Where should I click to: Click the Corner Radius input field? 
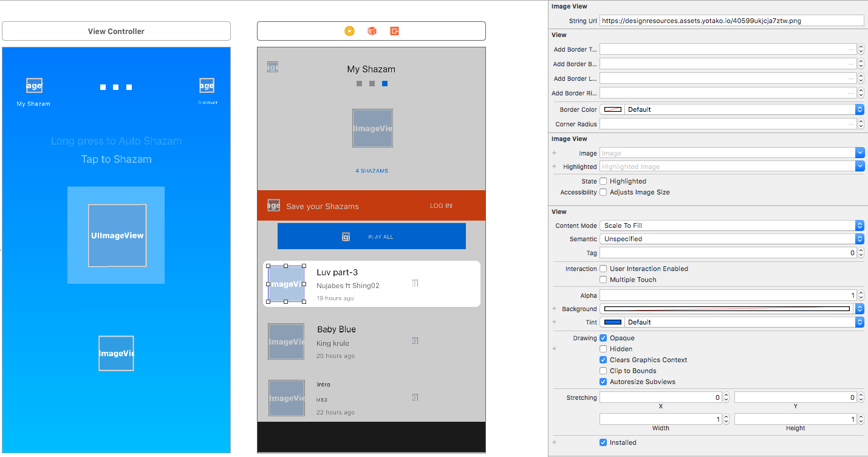(x=728, y=124)
